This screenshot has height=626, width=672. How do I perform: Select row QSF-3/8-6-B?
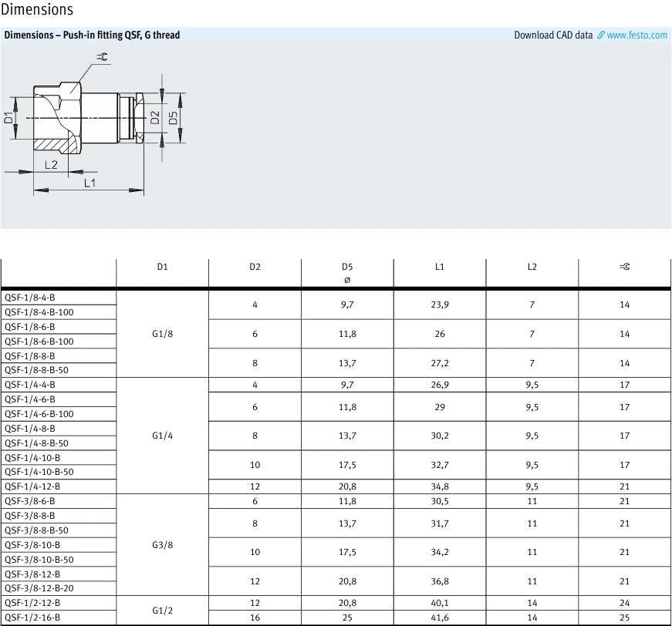point(59,501)
